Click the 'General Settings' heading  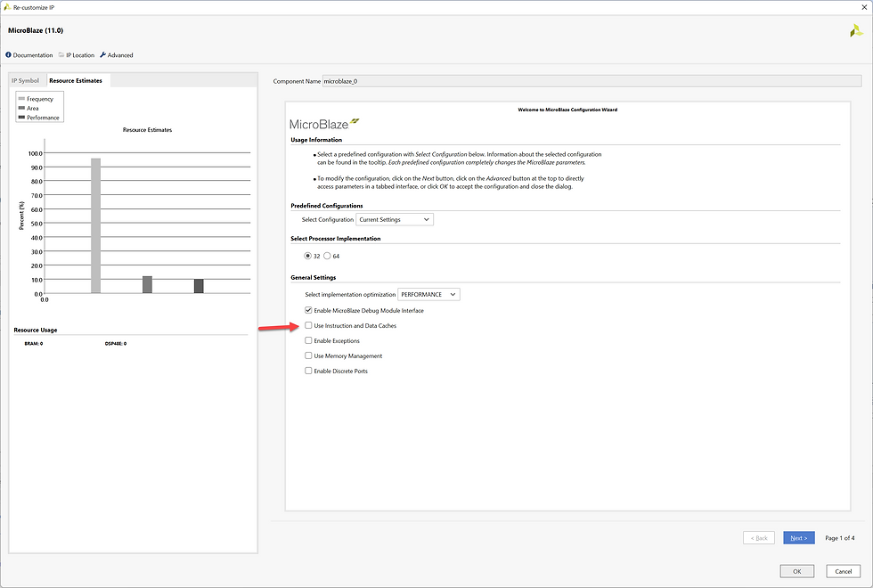[314, 277]
